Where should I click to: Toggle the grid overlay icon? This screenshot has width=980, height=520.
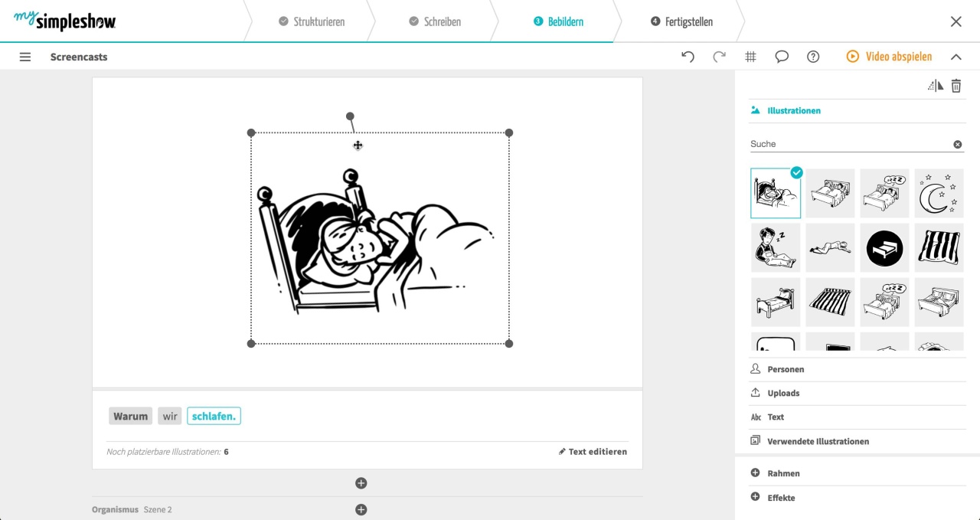[750, 57]
